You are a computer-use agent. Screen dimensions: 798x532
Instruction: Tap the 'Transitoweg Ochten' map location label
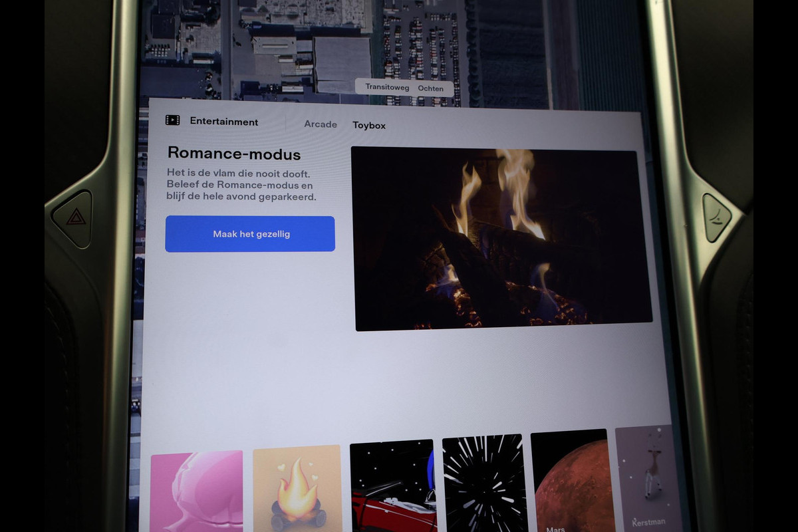click(x=404, y=88)
